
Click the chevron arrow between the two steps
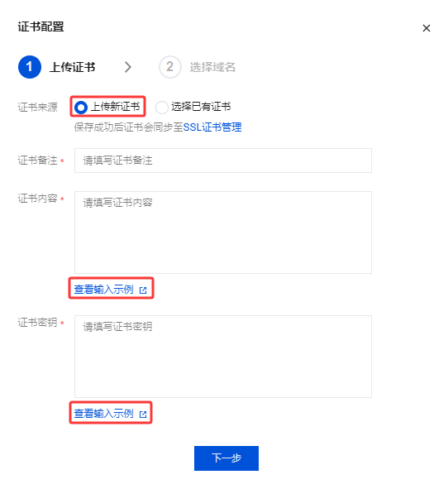(x=128, y=67)
